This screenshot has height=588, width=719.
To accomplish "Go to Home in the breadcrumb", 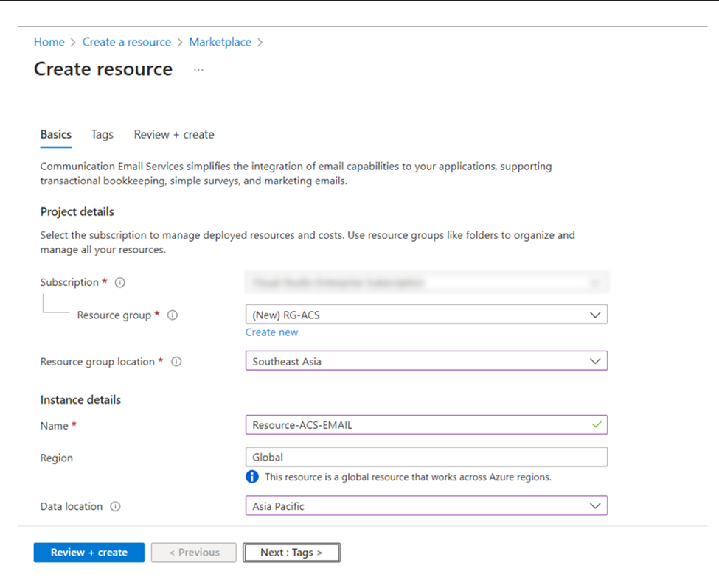I will pos(49,42).
